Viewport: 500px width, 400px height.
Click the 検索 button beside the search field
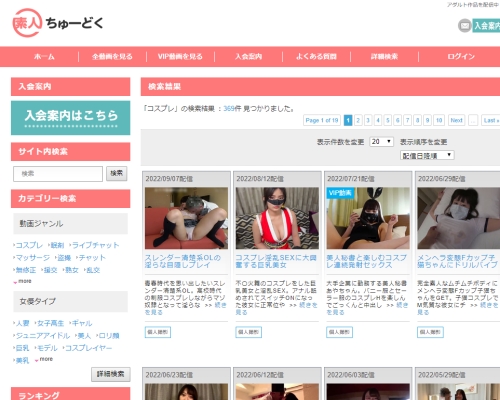pos(117,173)
